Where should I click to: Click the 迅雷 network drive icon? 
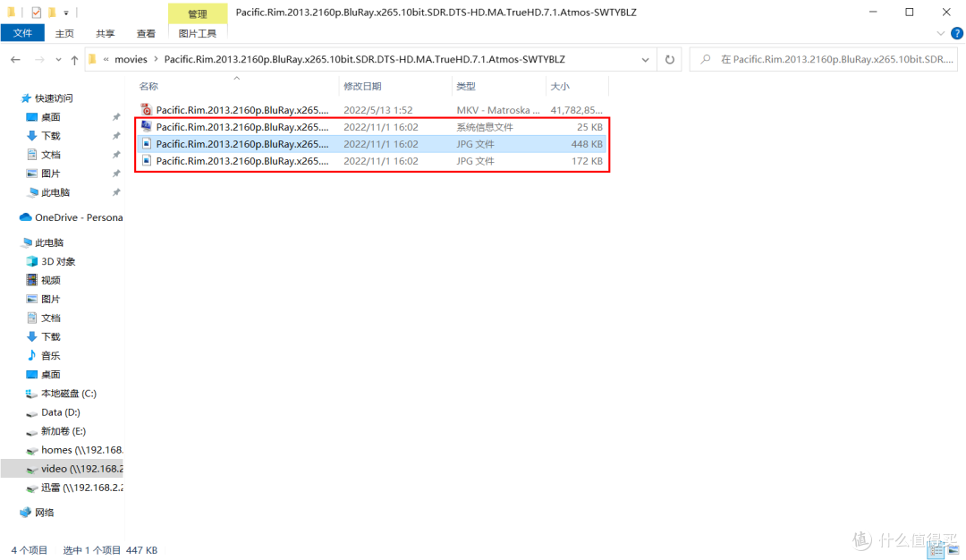32,488
